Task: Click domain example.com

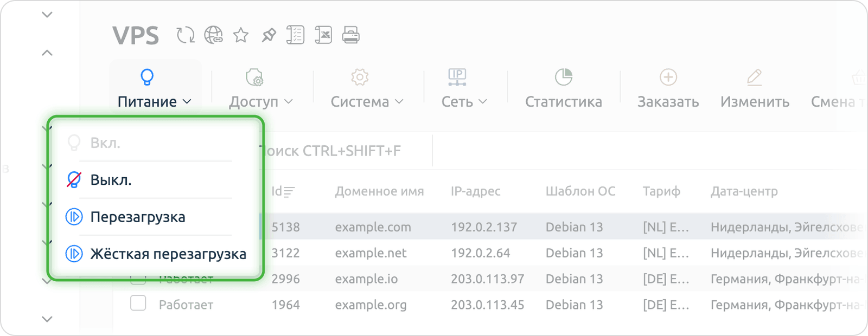Action: point(373,227)
